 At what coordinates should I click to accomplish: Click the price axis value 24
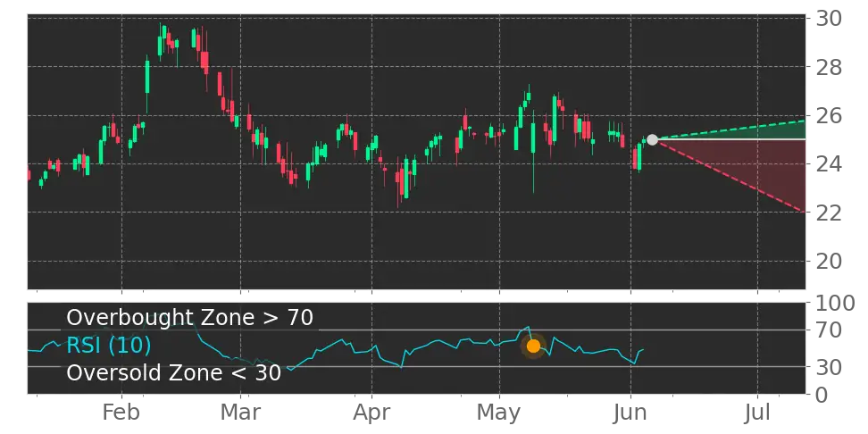(x=829, y=163)
